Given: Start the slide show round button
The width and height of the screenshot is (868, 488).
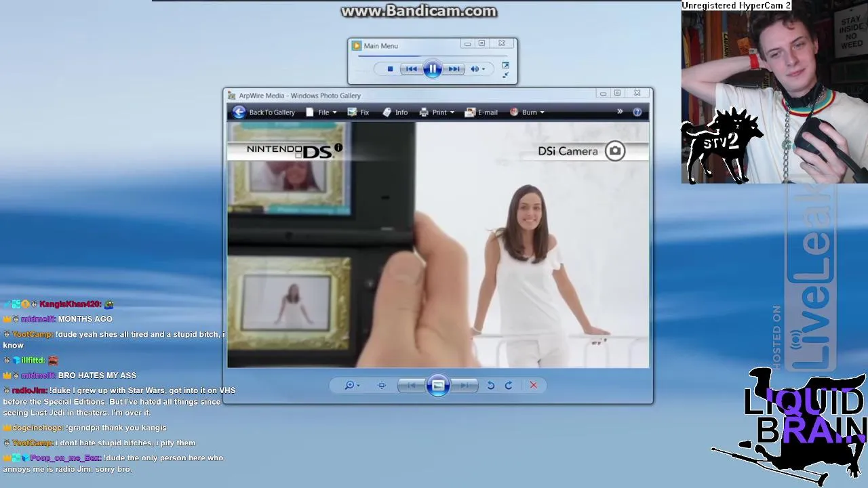Looking at the screenshot, I should coord(438,386).
